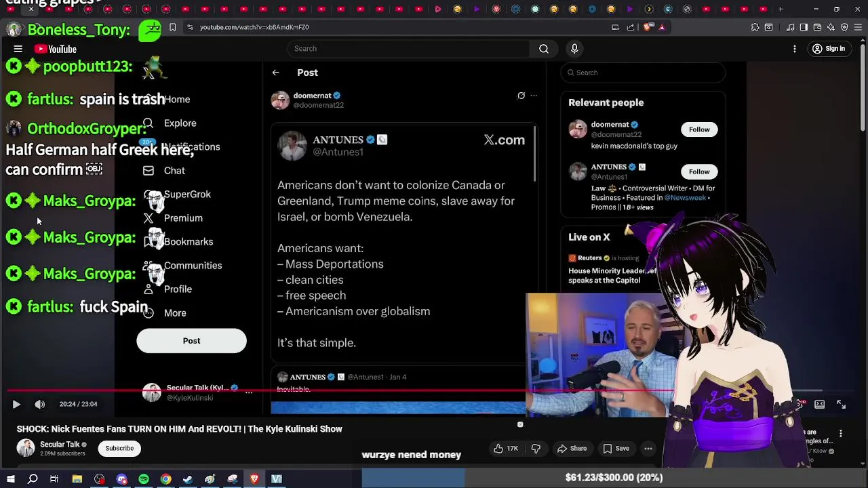Open the YouTube guide hamburger menu
The width and height of the screenshot is (868, 488).
coord(18,49)
